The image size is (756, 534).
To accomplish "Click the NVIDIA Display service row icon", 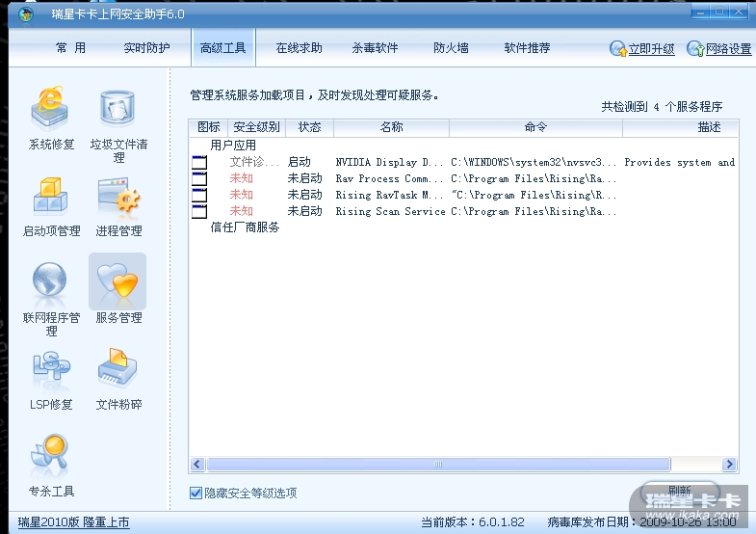I will [x=199, y=162].
